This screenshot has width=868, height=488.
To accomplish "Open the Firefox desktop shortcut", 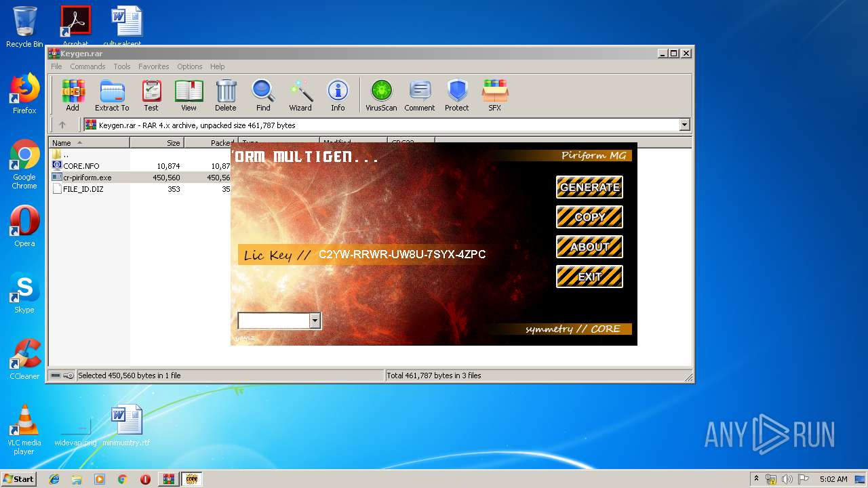I will [24, 94].
